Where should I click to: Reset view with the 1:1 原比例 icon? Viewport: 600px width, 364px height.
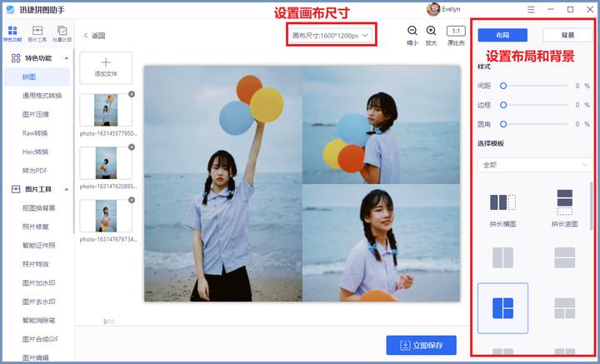tap(456, 32)
